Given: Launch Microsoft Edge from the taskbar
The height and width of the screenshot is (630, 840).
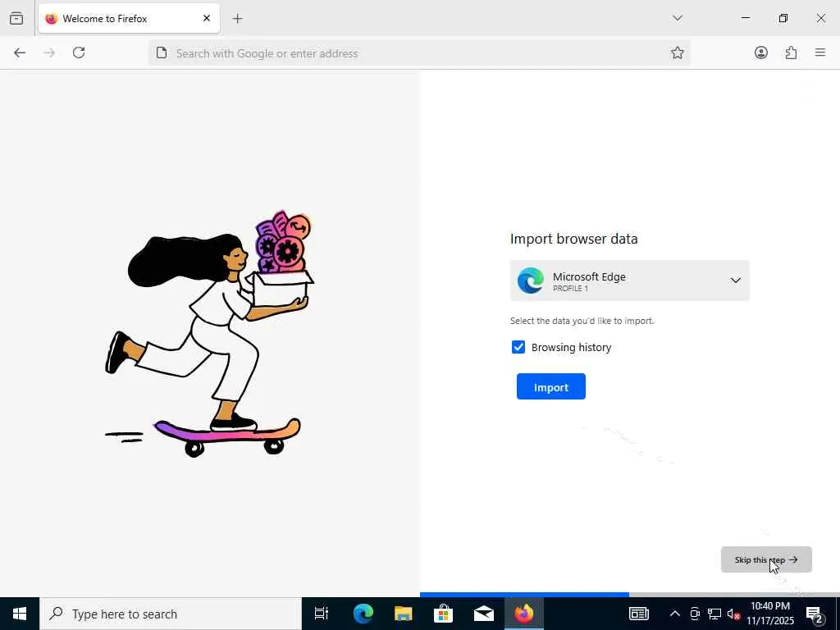Looking at the screenshot, I should [363, 614].
